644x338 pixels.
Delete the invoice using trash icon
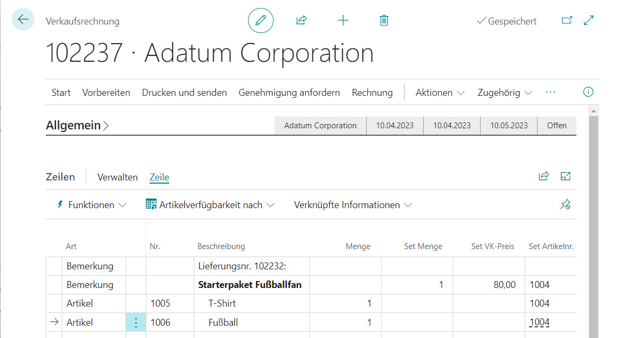(x=384, y=20)
